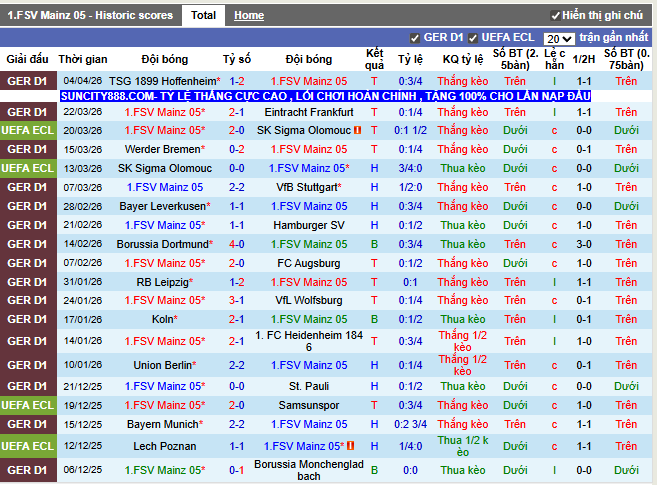Click the GER D1 badge on Borussia Dortmund row
The height and width of the screenshot is (485, 657).
pos(28,244)
